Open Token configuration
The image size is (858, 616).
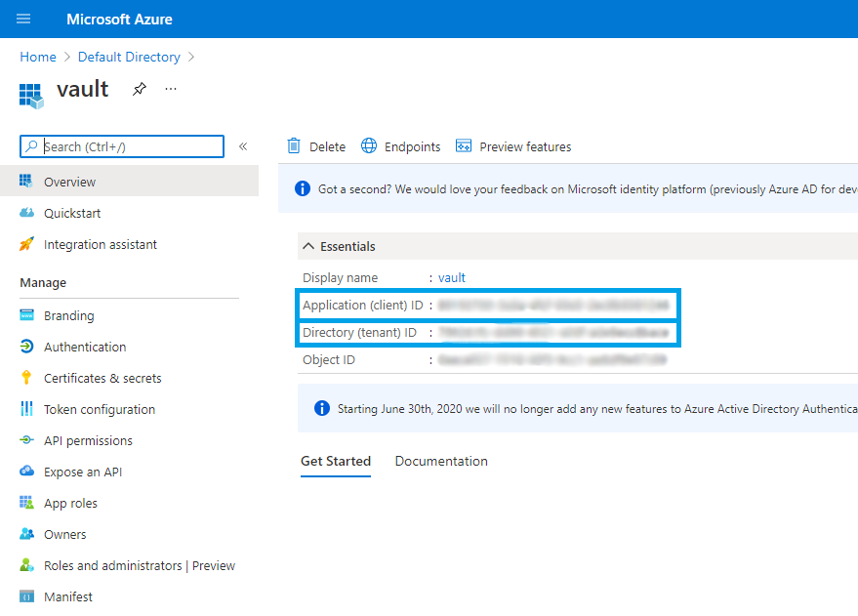99,409
